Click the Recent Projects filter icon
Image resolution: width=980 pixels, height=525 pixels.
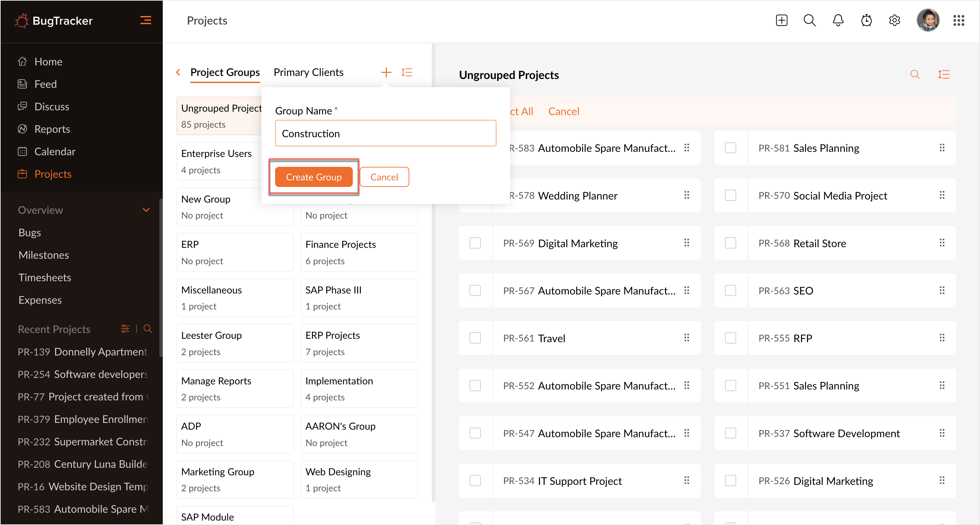click(x=125, y=329)
